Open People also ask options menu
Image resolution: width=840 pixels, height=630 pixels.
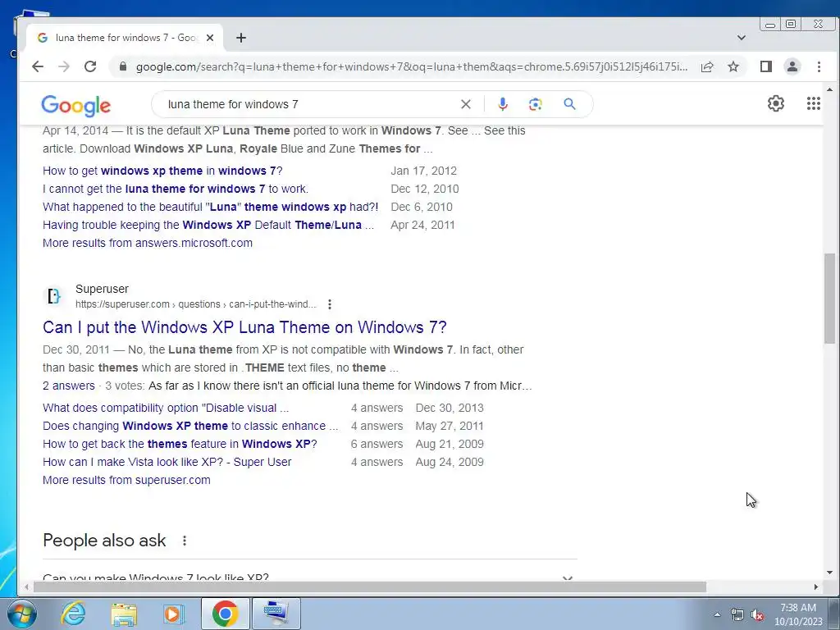185,541
